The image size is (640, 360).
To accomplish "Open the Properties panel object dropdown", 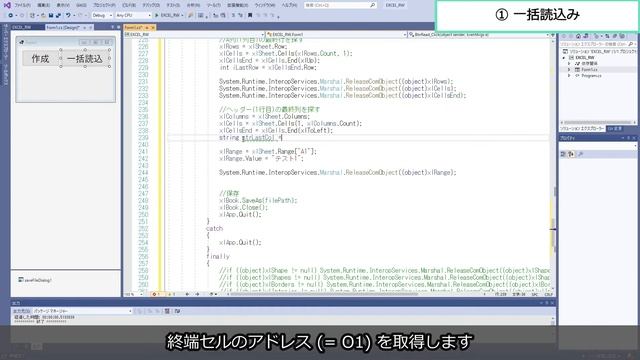I will 598,146.
